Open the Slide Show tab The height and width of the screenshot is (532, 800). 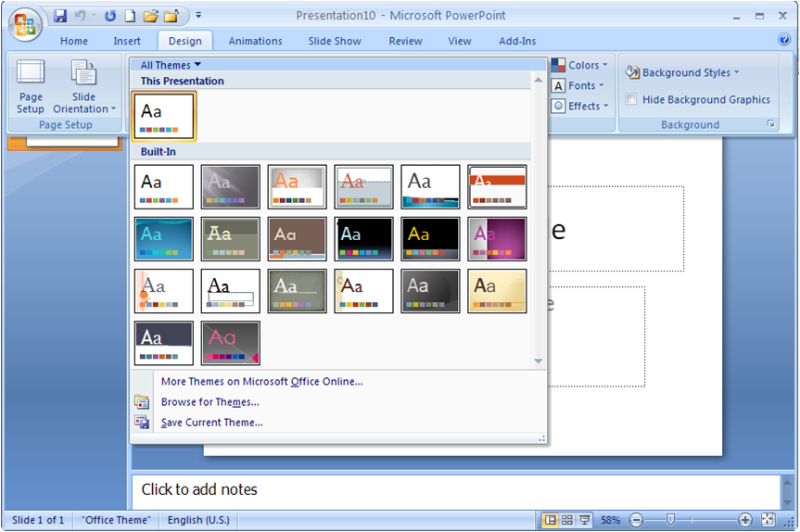(335, 41)
